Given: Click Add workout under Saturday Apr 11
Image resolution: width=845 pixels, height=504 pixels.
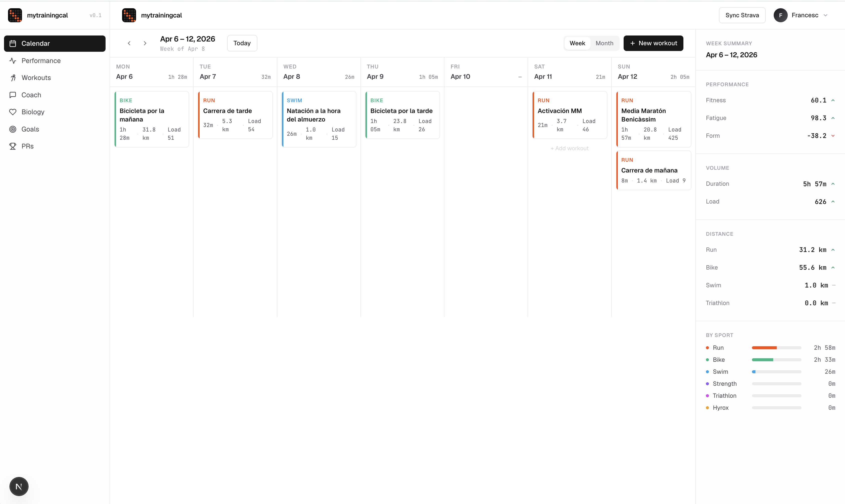Looking at the screenshot, I should pos(569,148).
